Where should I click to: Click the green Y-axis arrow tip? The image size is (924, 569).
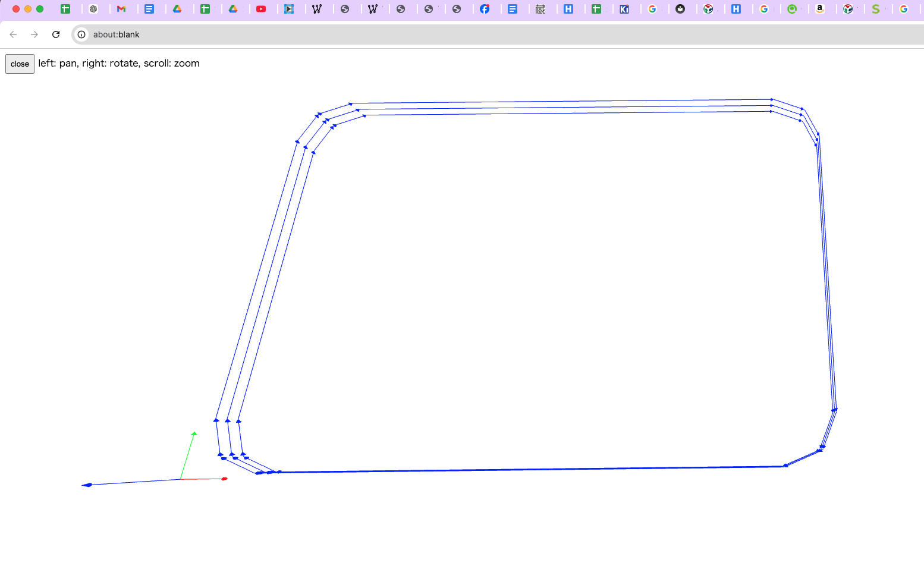[194, 433]
